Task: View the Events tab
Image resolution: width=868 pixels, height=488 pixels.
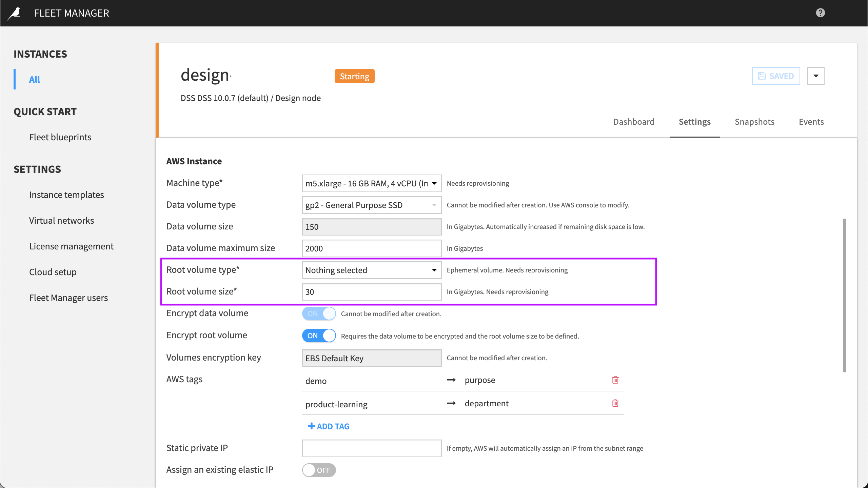Action: 811,122
